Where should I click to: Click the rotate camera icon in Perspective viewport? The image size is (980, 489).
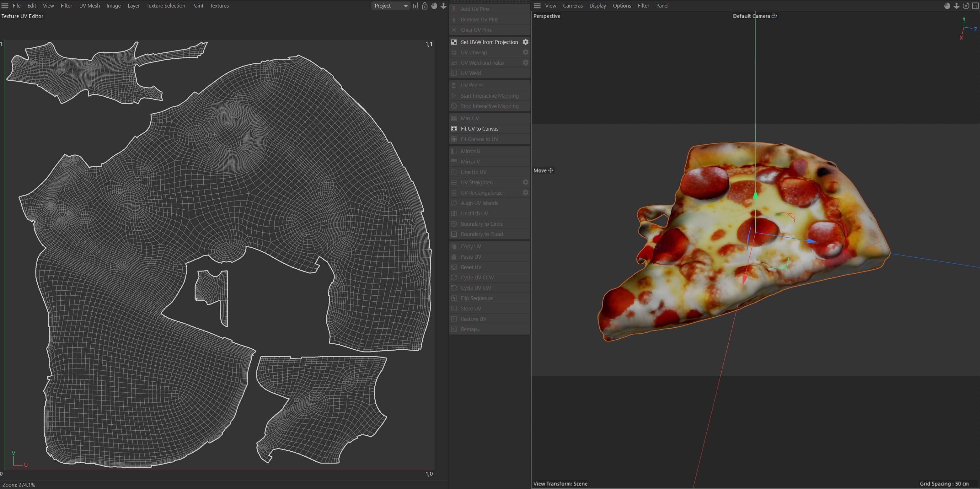click(x=966, y=6)
